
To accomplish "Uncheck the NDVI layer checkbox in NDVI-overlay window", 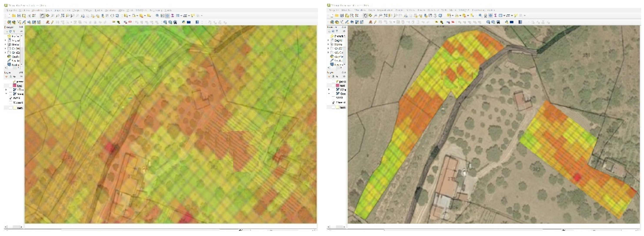I will point(11,98).
